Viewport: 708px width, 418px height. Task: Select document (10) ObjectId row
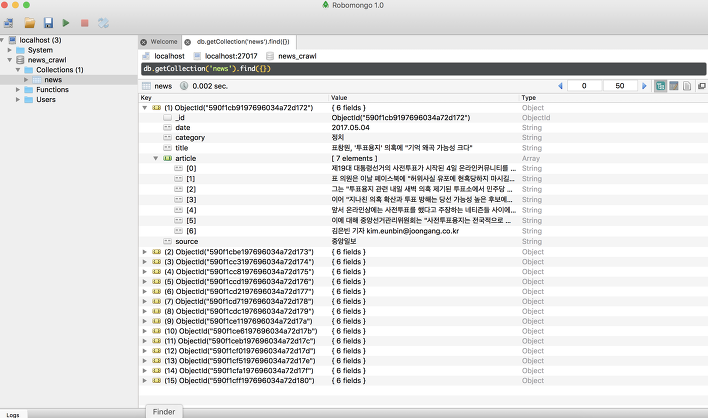tap(423, 331)
